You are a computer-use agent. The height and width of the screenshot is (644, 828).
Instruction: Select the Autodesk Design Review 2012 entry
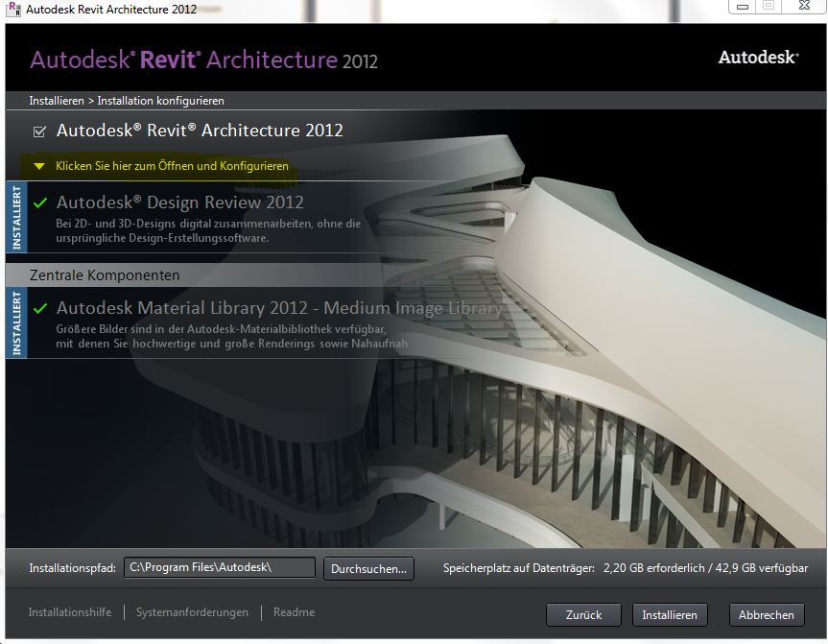point(180,203)
